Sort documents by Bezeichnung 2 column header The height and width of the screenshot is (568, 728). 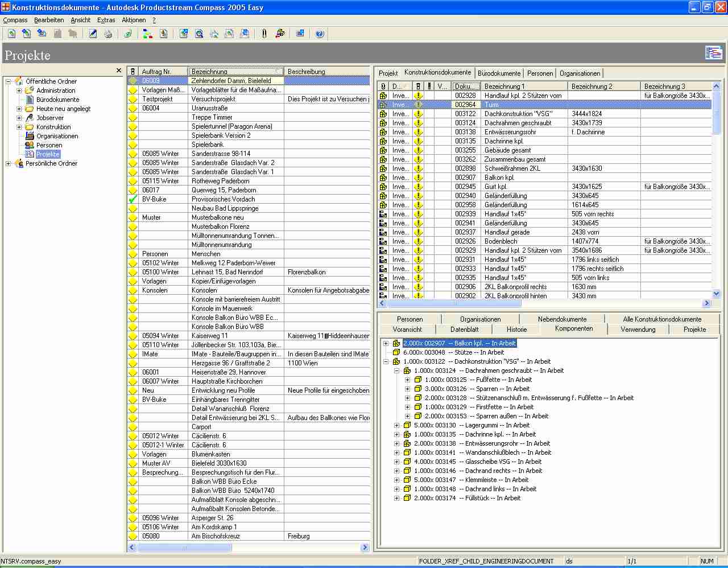coord(604,87)
